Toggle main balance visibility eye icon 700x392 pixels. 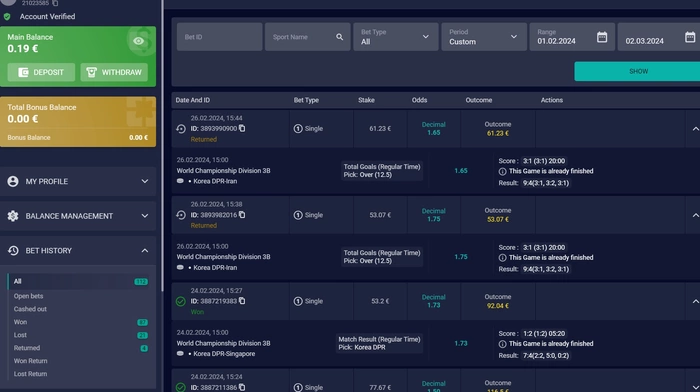click(x=138, y=41)
